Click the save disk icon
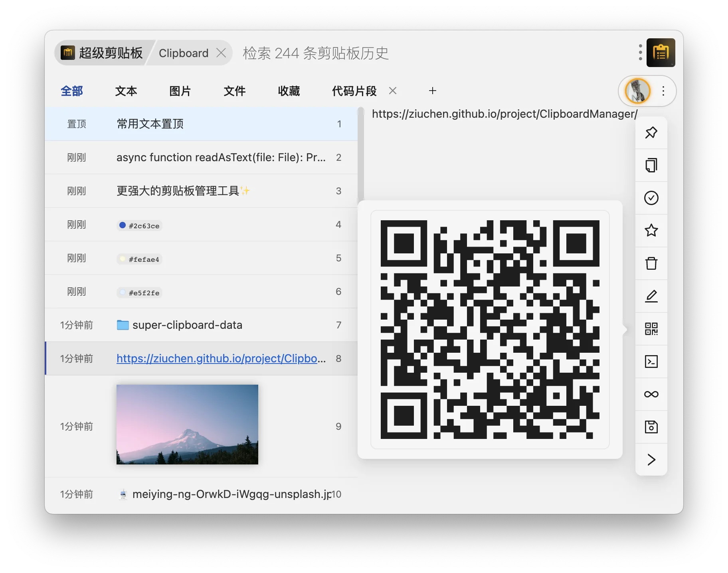The image size is (728, 573). [x=651, y=427]
